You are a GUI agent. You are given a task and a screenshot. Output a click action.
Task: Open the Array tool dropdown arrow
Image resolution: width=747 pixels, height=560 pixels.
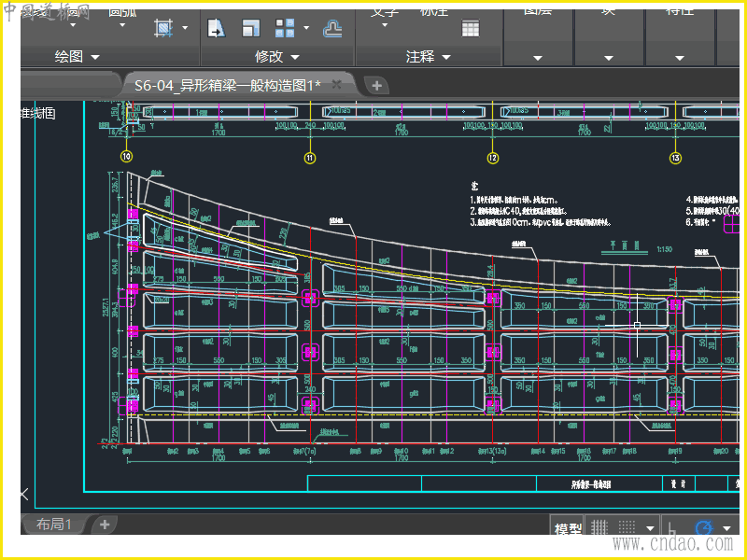pos(305,28)
